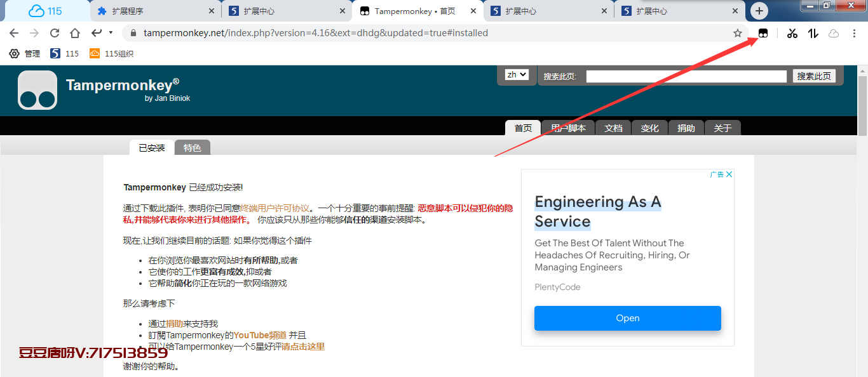Open the three-dot browser menu

[855, 33]
